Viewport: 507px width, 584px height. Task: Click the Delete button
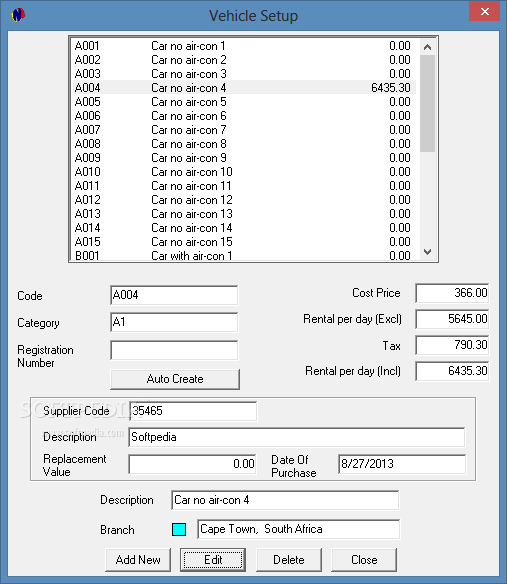pos(289,560)
